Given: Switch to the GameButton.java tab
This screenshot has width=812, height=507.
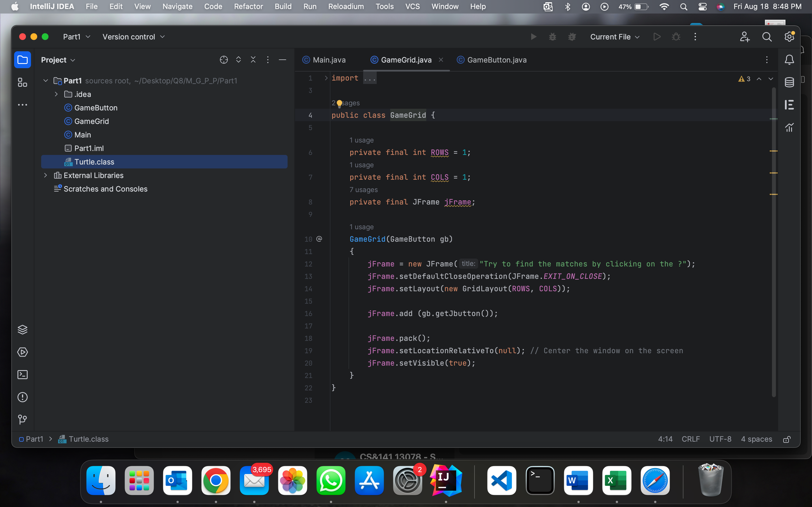Looking at the screenshot, I should (497, 60).
